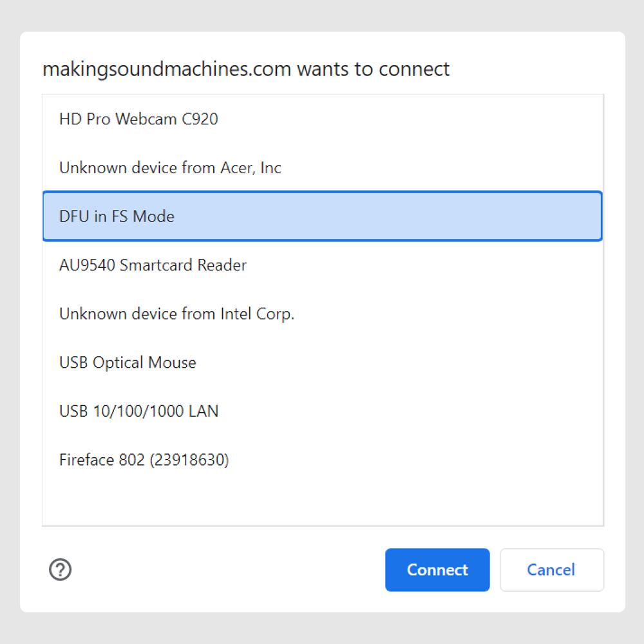644x644 pixels.
Task: Choose the Unknown device from Acer, Inc
Action: click(x=170, y=167)
